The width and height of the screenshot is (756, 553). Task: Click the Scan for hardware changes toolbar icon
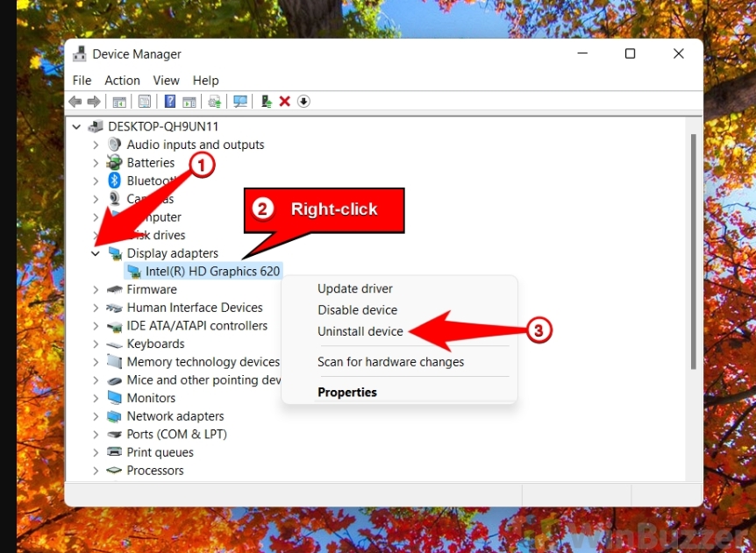(240, 102)
